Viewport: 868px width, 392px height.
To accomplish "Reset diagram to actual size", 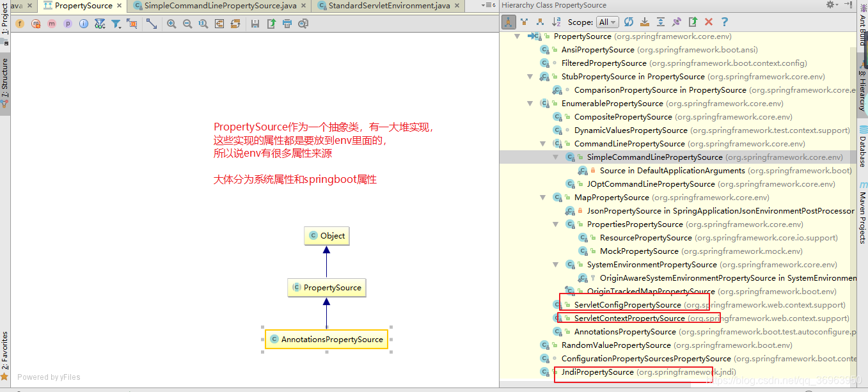I will [203, 22].
